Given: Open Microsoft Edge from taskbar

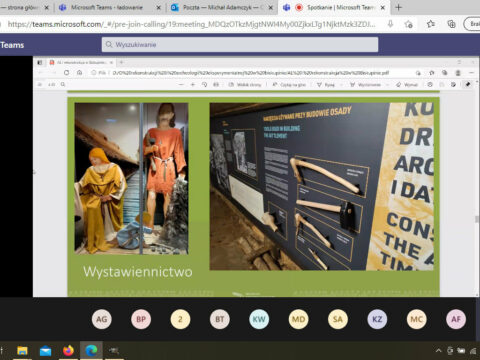Looking at the screenshot, I should (x=91, y=350).
